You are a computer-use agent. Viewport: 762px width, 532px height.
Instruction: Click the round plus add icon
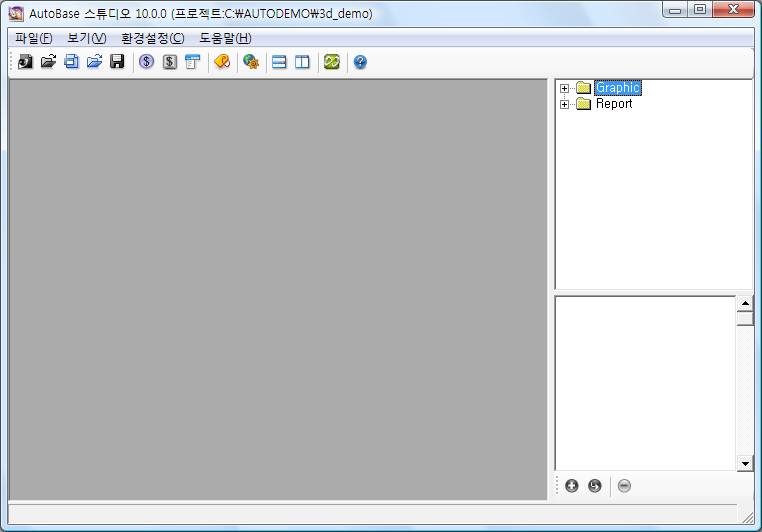click(x=572, y=485)
